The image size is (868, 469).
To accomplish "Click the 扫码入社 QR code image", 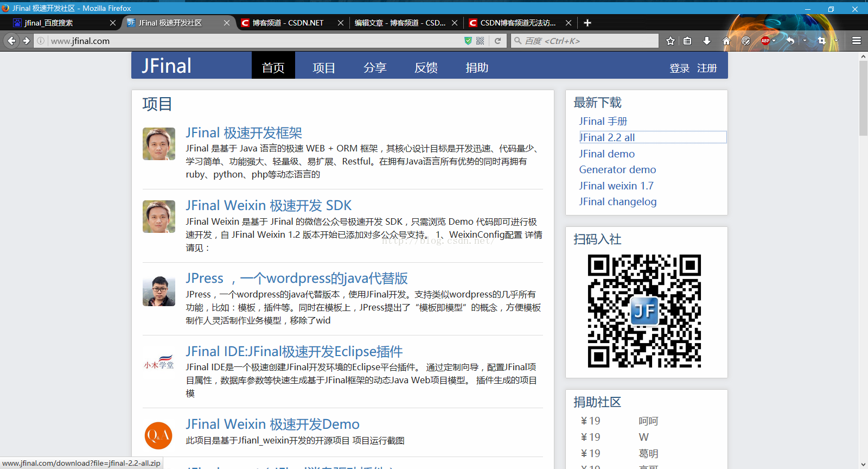I will coord(644,311).
